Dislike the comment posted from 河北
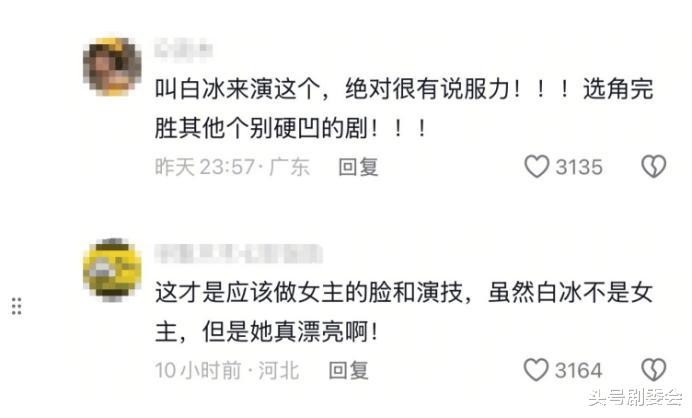Image resolution: width=692 pixels, height=418 pixels. pos(654,369)
